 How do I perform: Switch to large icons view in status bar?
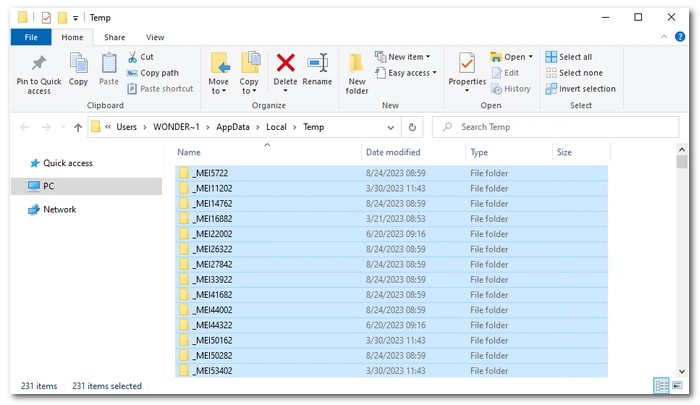tap(679, 386)
